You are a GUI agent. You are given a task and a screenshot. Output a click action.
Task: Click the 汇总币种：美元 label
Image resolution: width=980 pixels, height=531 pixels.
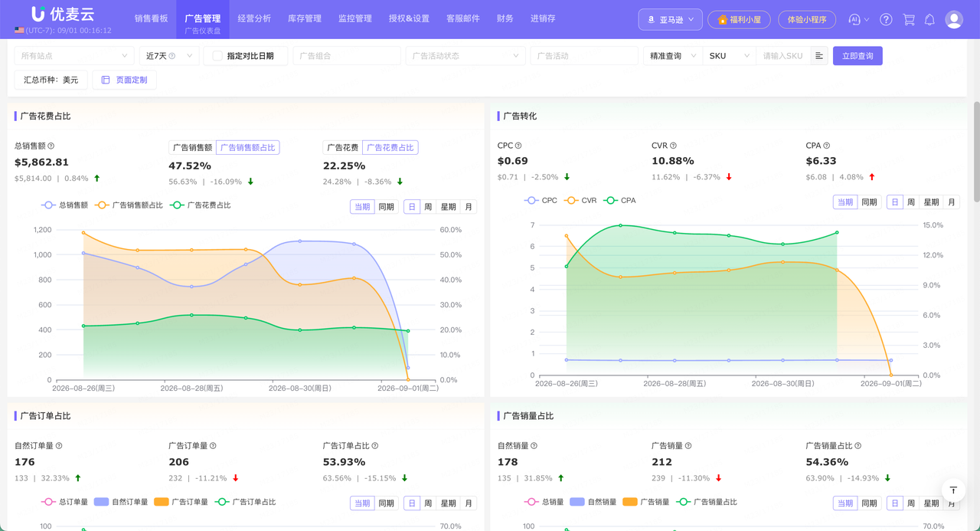point(51,80)
